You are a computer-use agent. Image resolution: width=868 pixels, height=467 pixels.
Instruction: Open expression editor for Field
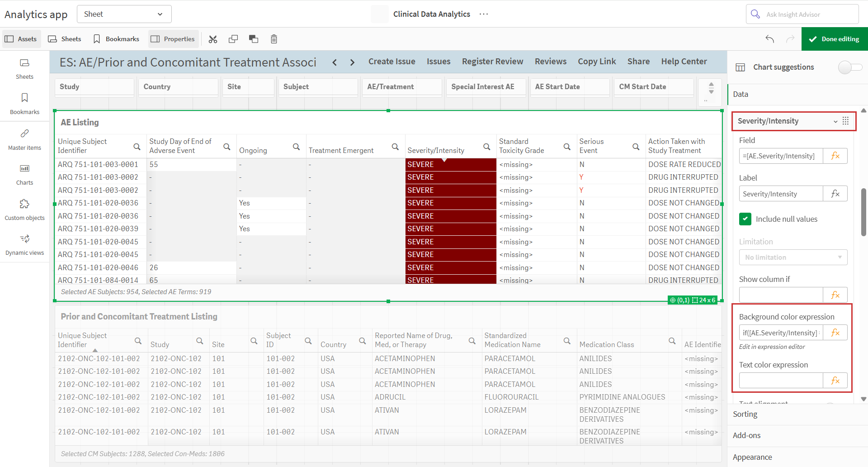coord(835,156)
